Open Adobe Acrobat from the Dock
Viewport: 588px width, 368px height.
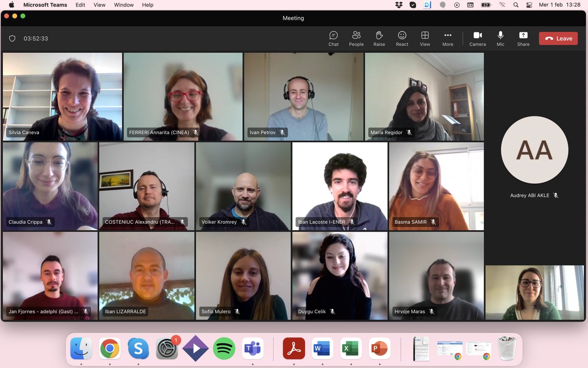(294, 348)
